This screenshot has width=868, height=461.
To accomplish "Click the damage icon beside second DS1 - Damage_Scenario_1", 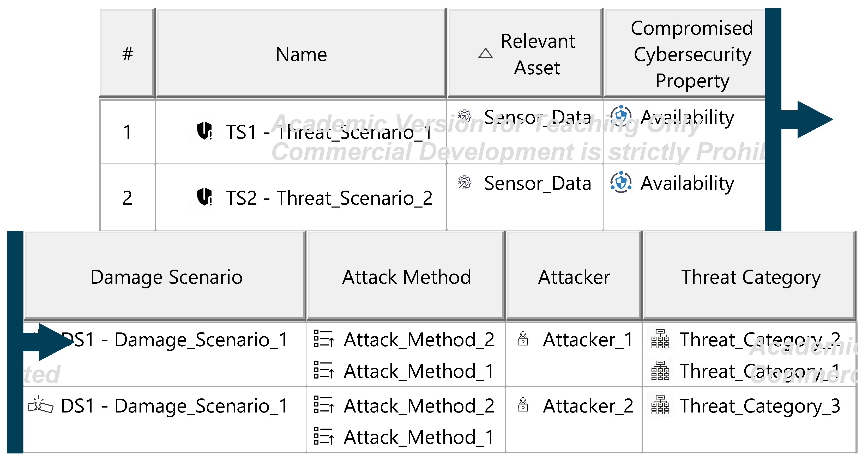I will [x=40, y=405].
